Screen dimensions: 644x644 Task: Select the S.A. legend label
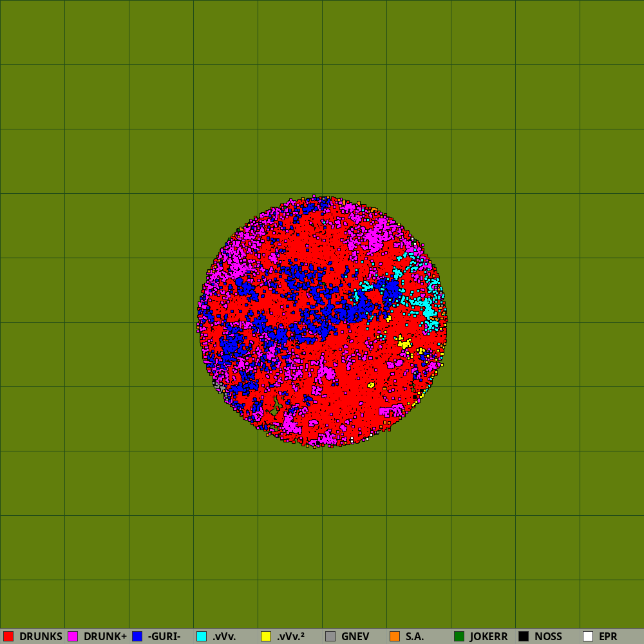[x=415, y=637]
